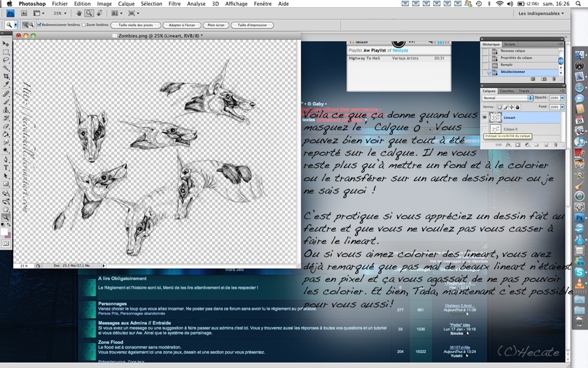Select Remplir history state
The height and width of the screenshot is (368, 588).
pyautogui.click(x=521, y=65)
